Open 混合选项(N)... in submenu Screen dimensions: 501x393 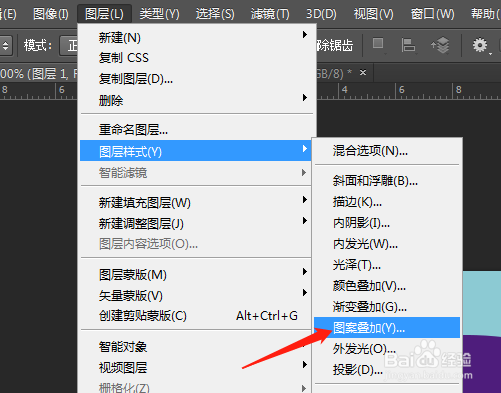(x=387, y=151)
